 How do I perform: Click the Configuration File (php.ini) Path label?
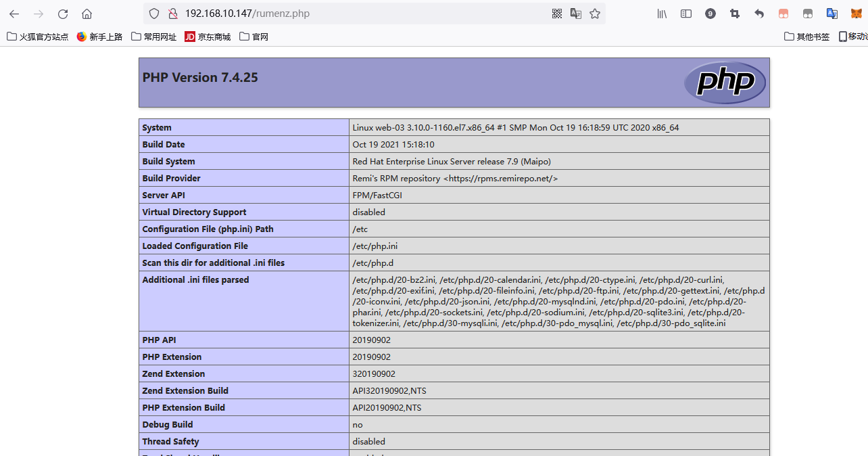(208, 229)
